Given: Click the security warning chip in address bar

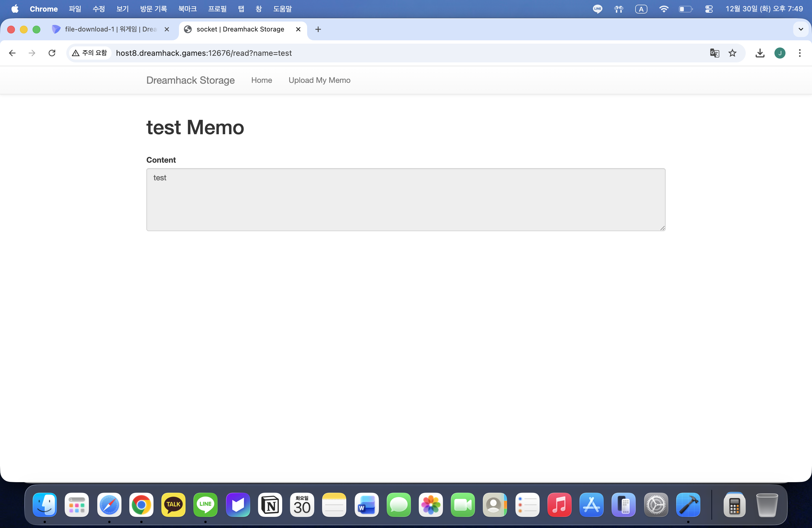Looking at the screenshot, I should click(x=90, y=53).
